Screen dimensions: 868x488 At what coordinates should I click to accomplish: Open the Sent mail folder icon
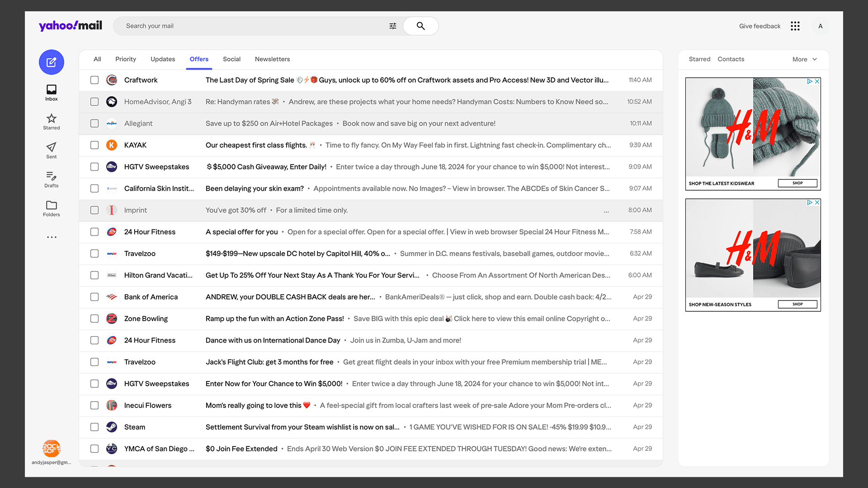point(52,150)
